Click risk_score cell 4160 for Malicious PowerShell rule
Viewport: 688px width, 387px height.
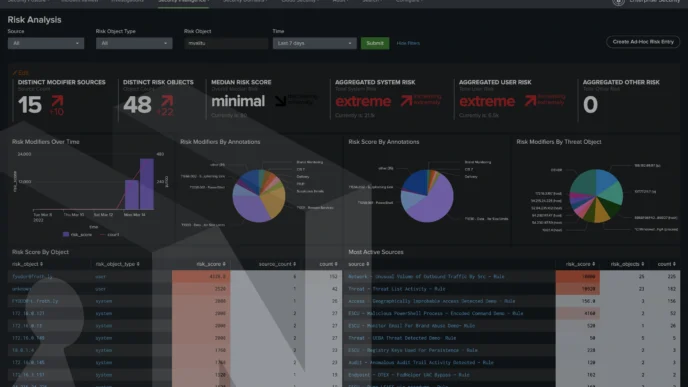point(577,314)
